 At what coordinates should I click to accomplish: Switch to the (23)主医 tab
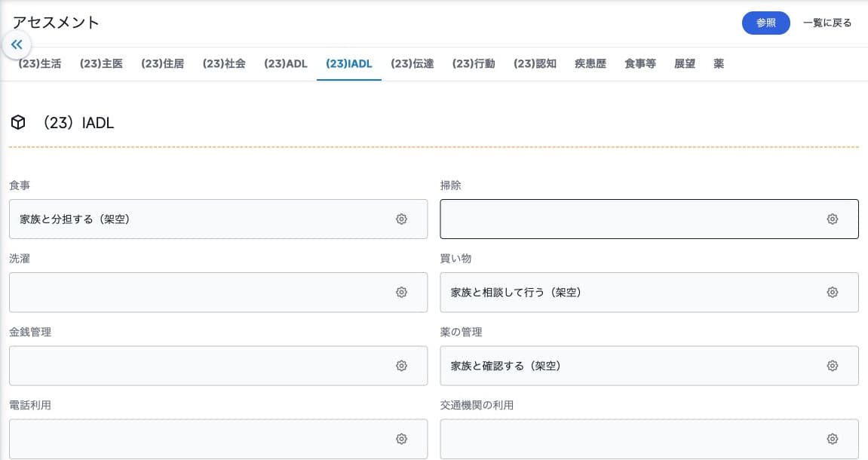click(x=101, y=63)
